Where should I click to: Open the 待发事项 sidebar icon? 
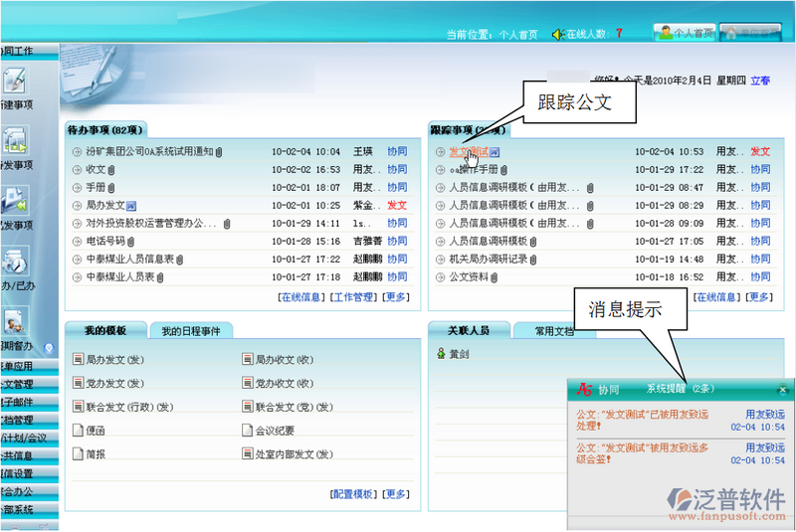tap(16, 141)
